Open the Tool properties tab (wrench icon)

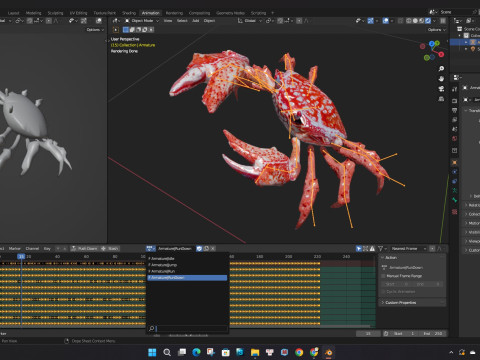[454, 89]
